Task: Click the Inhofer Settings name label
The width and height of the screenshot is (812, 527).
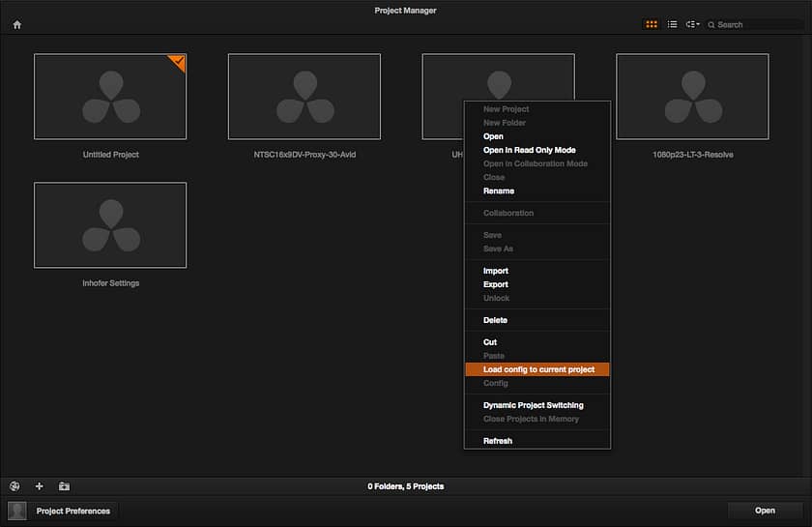Action: tap(111, 283)
